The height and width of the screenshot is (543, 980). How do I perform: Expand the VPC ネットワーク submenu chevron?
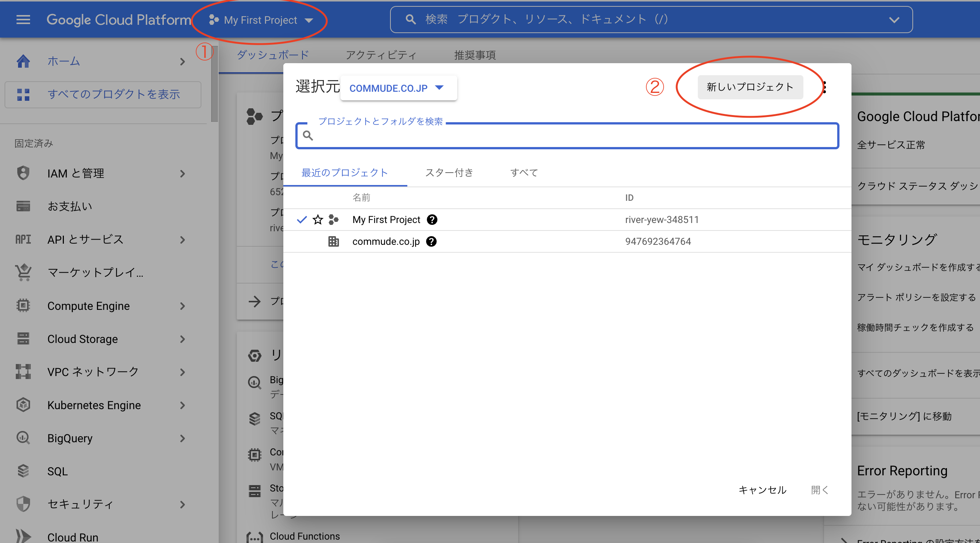click(183, 372)
